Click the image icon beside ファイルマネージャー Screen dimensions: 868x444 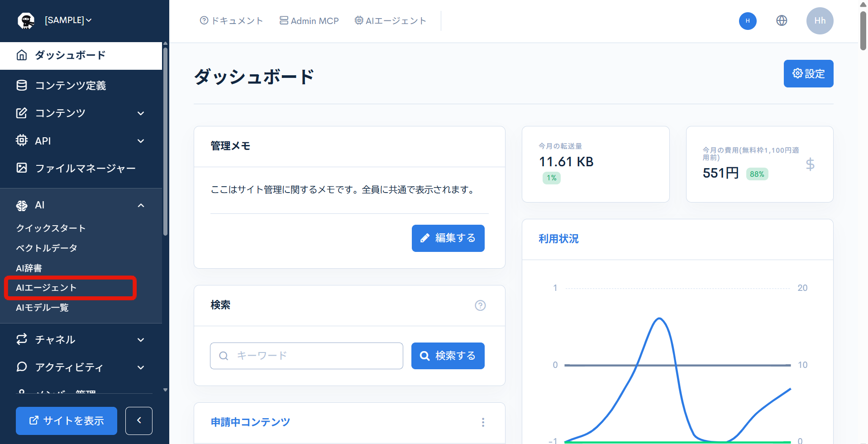[22, 168]
